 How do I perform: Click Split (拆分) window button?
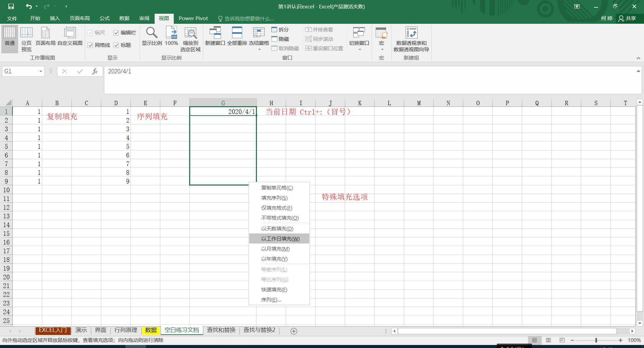tap(280, 30)
